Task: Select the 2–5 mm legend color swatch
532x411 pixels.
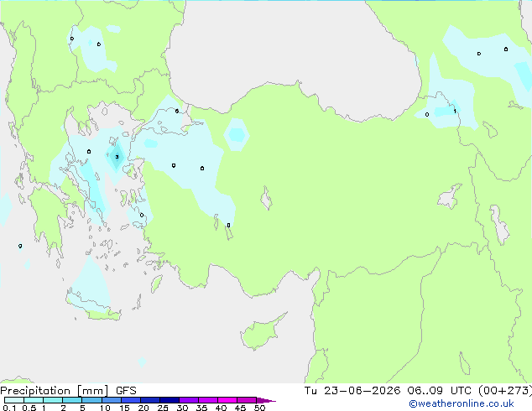Action: (72, 400)
